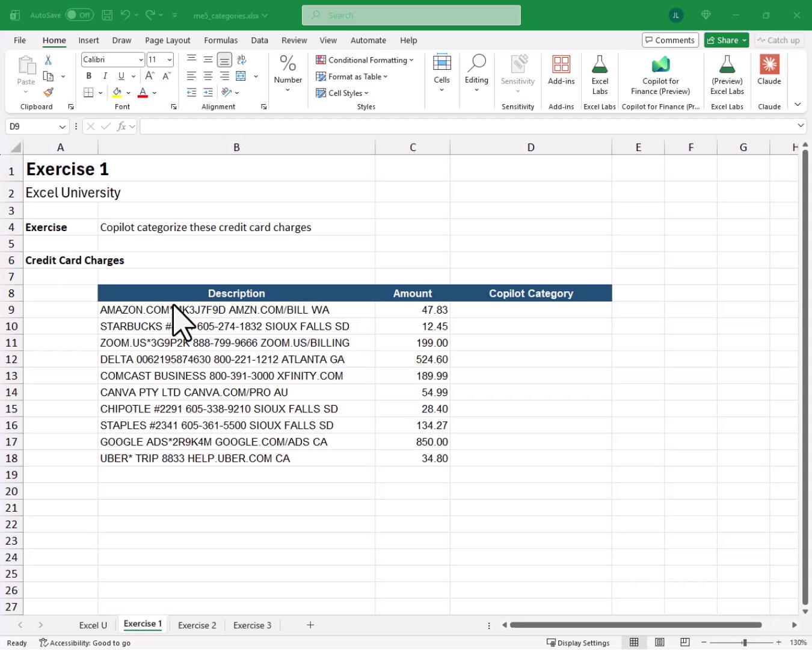The image size is (812, 650).
Task: Click the decrease indent icon
Action: 191,93
